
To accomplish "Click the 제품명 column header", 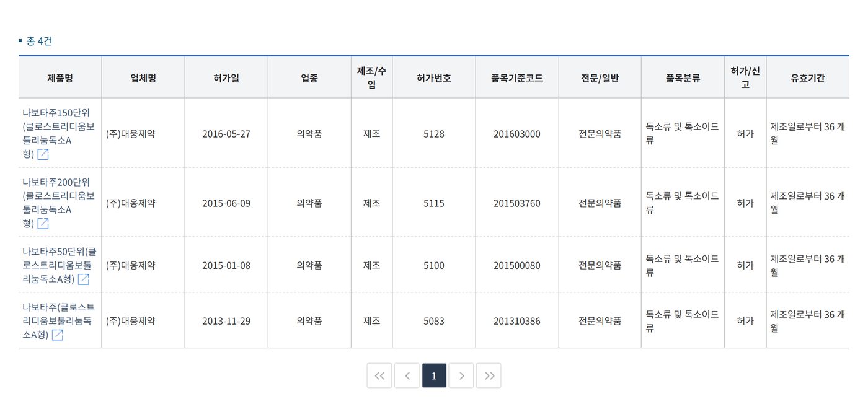I will pyautogui.click(x=60, y=78).
